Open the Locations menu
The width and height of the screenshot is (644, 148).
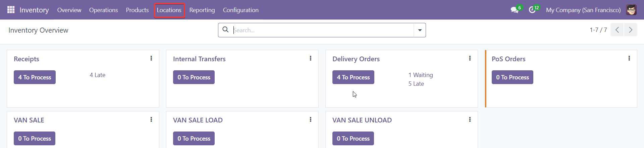click(169, 10)
